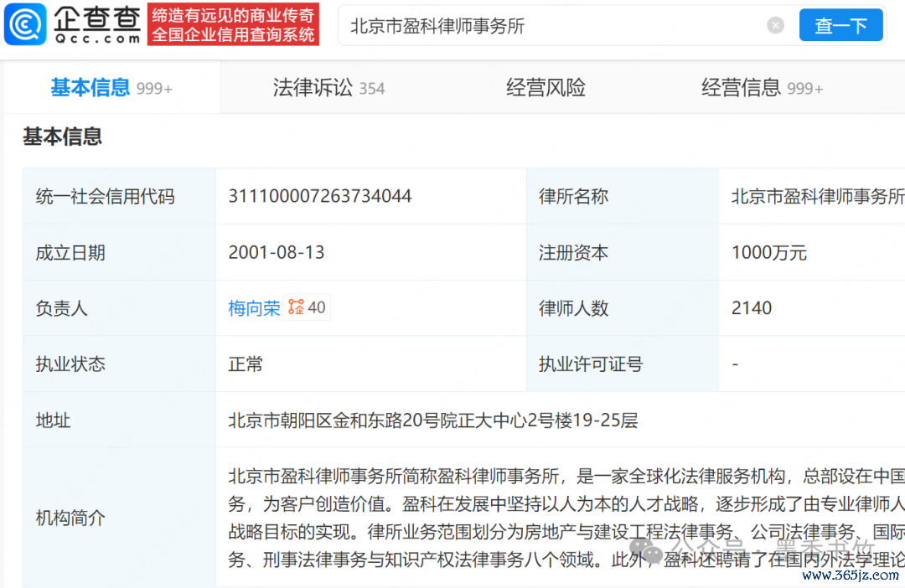Click the 地址 label cell

(119, 420)
